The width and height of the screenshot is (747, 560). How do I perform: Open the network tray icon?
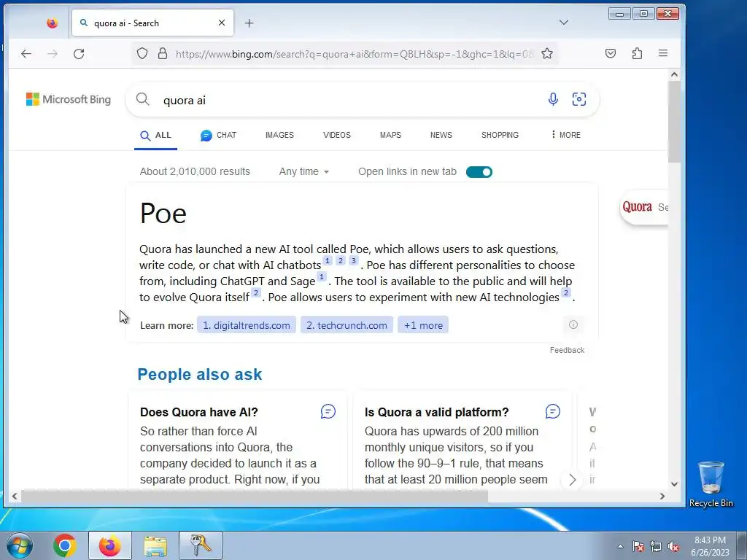click(x=656, y=546)
